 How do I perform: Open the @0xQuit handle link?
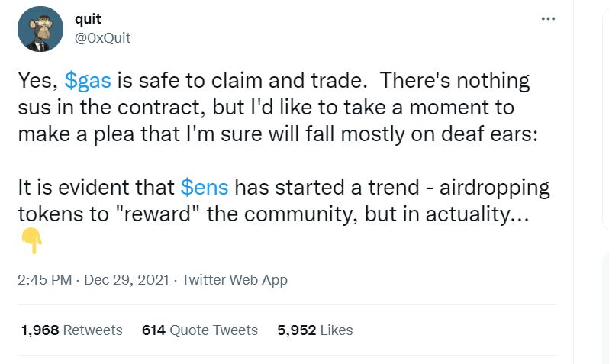[103, 37]
